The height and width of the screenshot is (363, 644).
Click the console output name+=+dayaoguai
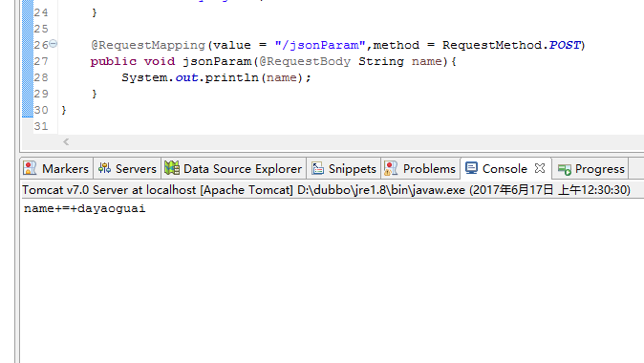pyautogui.click(x=85, y=208)
